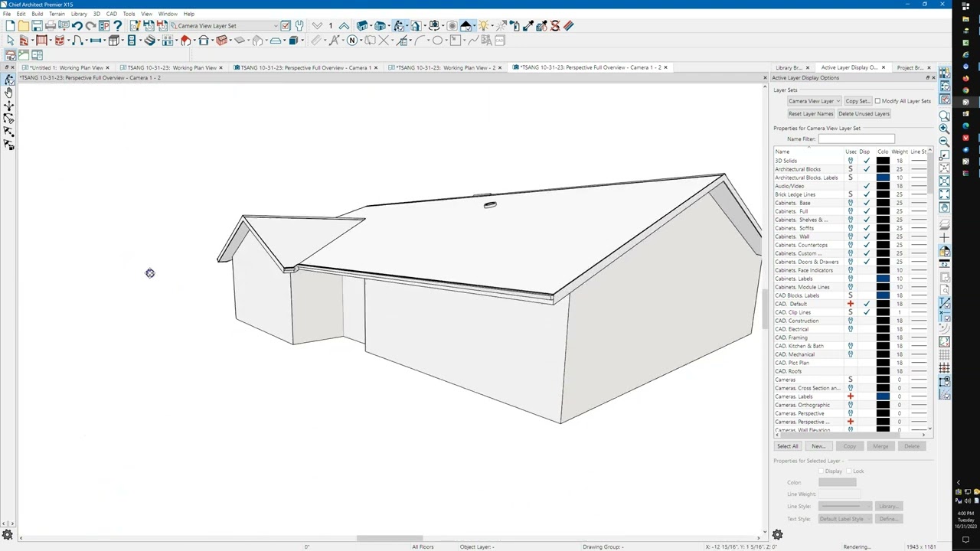Click the Lock checkbox for selected layer

[848, 471]
